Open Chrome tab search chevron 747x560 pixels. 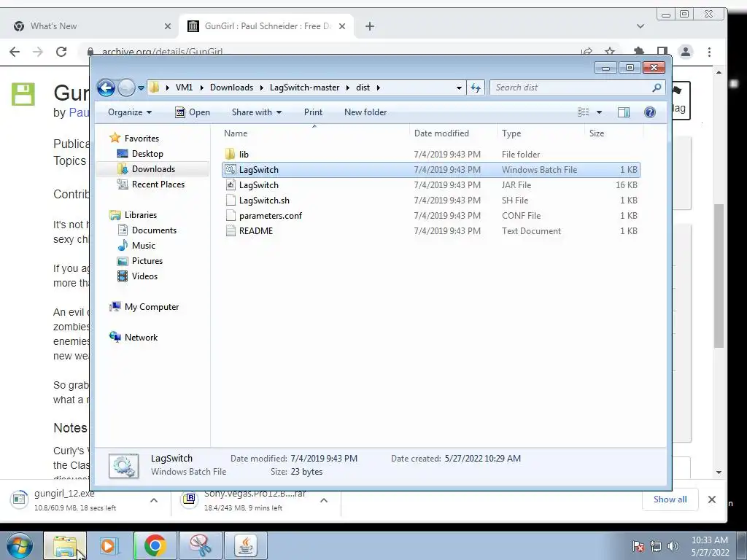point(640,26)
